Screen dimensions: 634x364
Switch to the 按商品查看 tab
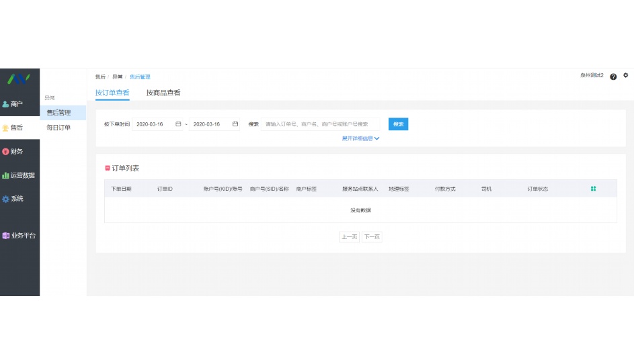(163, 93)
